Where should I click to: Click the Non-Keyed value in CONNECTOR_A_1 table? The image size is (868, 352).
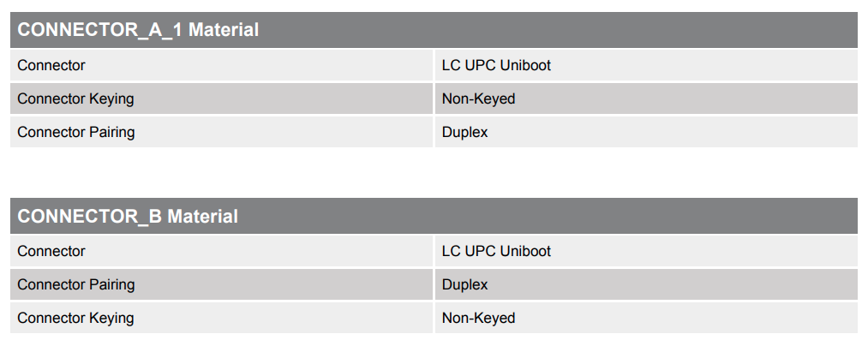[x=478, y=98]
